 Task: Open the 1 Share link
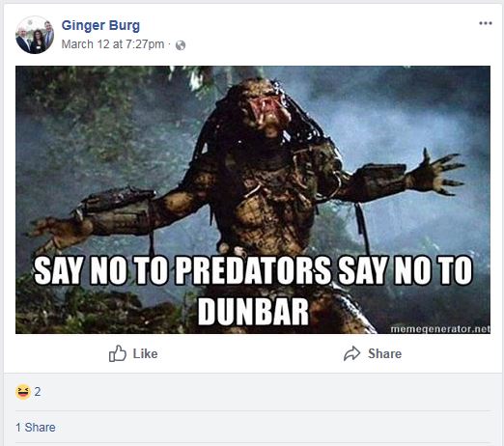click(x=36, y=428)
